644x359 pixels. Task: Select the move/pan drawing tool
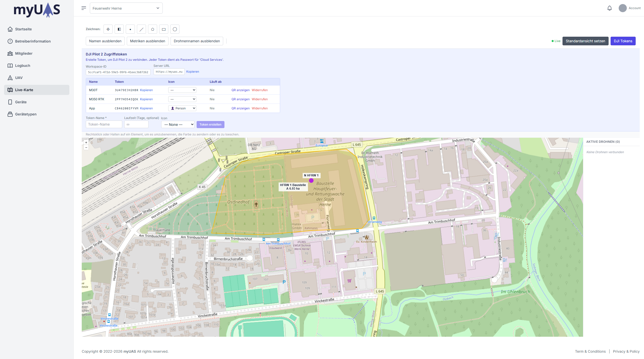(x=108, y=29)
